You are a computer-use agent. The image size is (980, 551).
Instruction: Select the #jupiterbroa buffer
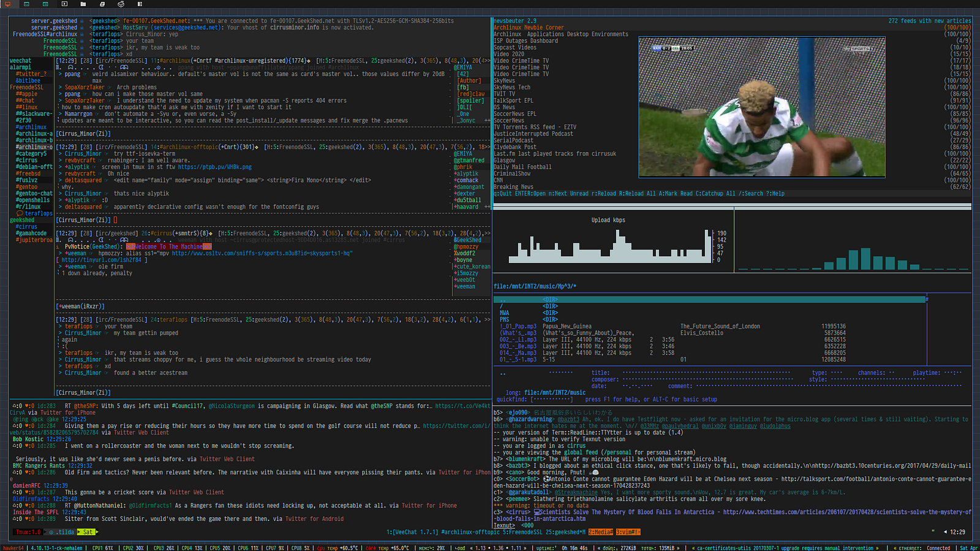click(34, 240)
